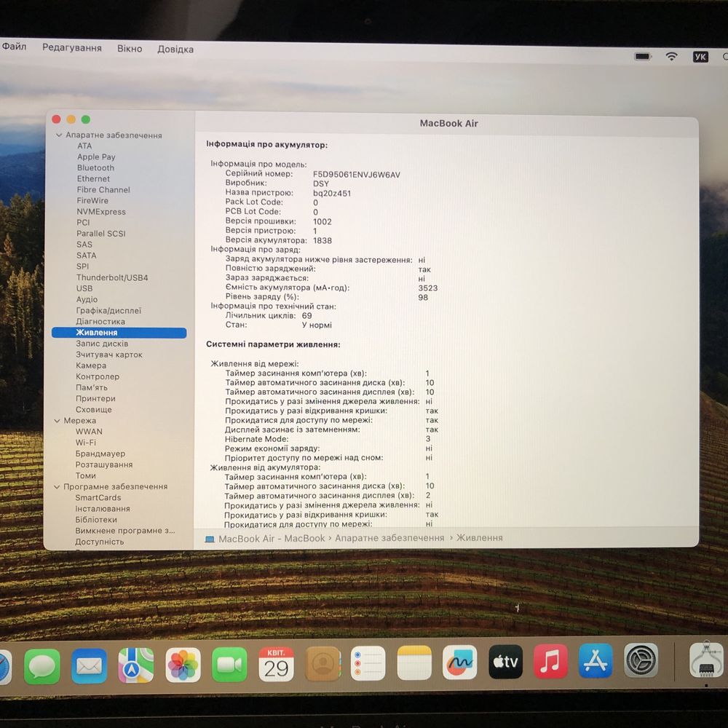Collapse Апаратне забезпечення section

pyautogui.click(x=59, y=135)
